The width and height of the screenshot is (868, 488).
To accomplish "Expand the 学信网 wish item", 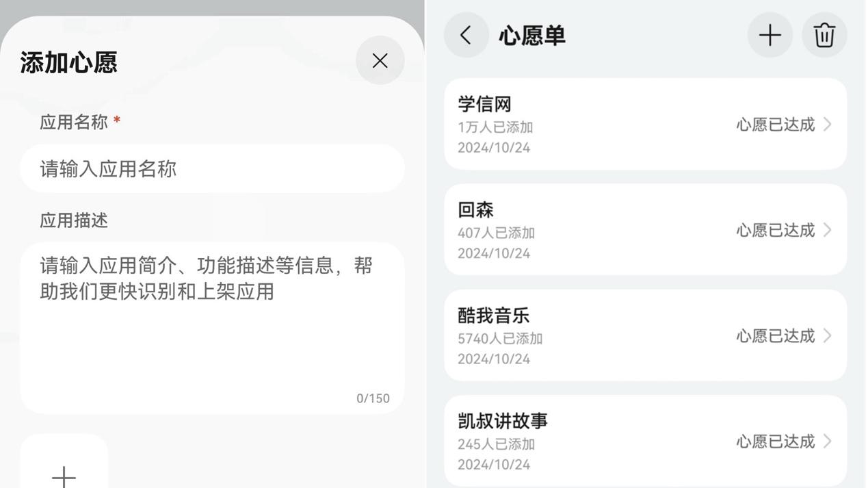I will (646, 123).
